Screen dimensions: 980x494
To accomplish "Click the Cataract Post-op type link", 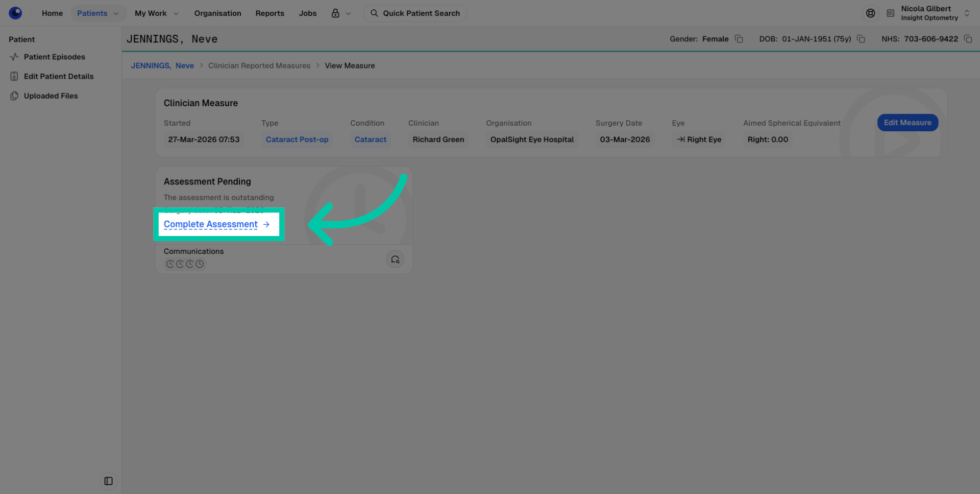I will click(x=297, y=139).
